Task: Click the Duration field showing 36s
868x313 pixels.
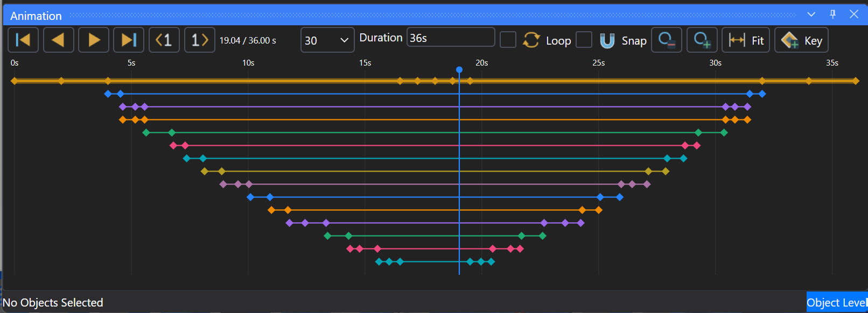Action: pyautogui.click(x=451, y=38)
